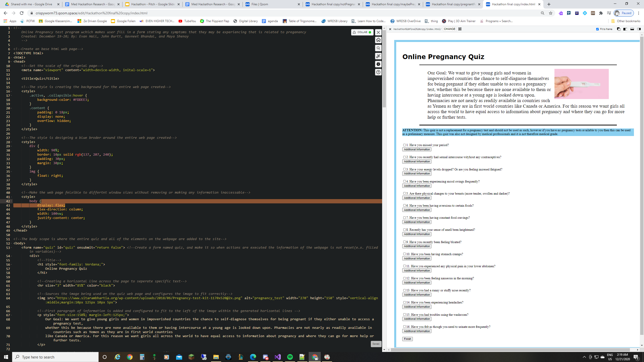Open the help question mark icon

[x=378, y=72]
